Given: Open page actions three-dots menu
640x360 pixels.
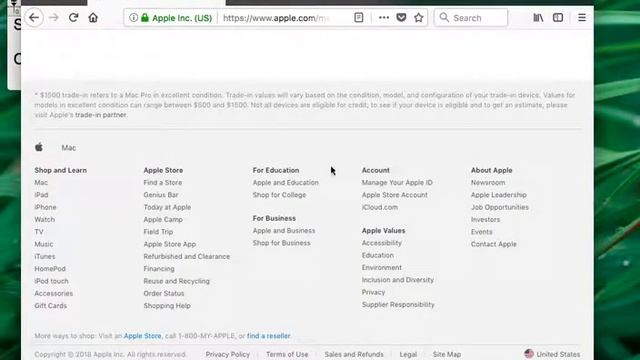Looking at the screenshot, I should pos(384,18).
